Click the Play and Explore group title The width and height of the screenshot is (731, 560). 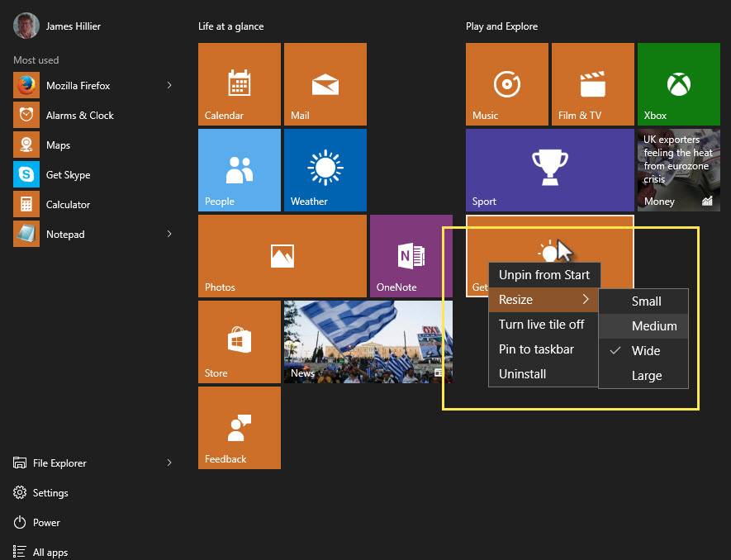501,26
